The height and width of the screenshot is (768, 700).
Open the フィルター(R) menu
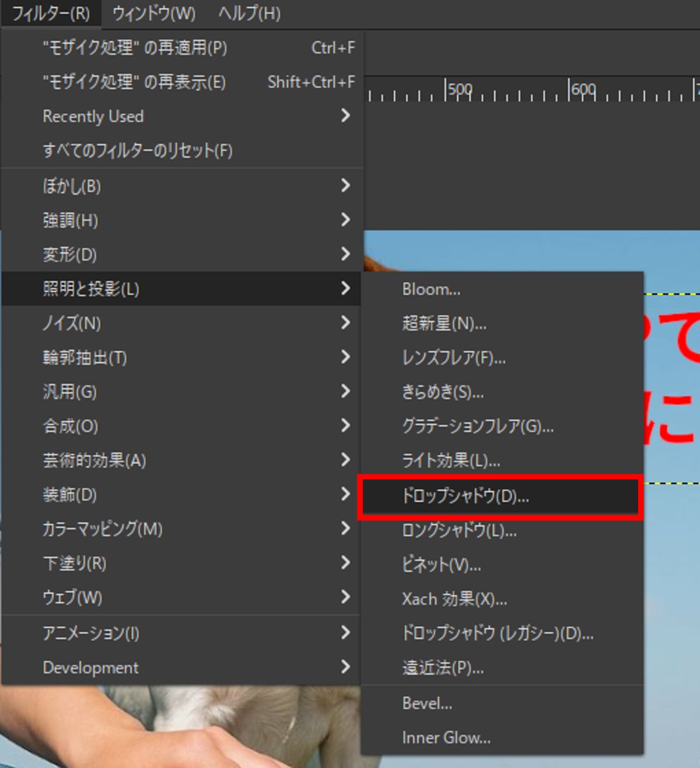point(51,13)
